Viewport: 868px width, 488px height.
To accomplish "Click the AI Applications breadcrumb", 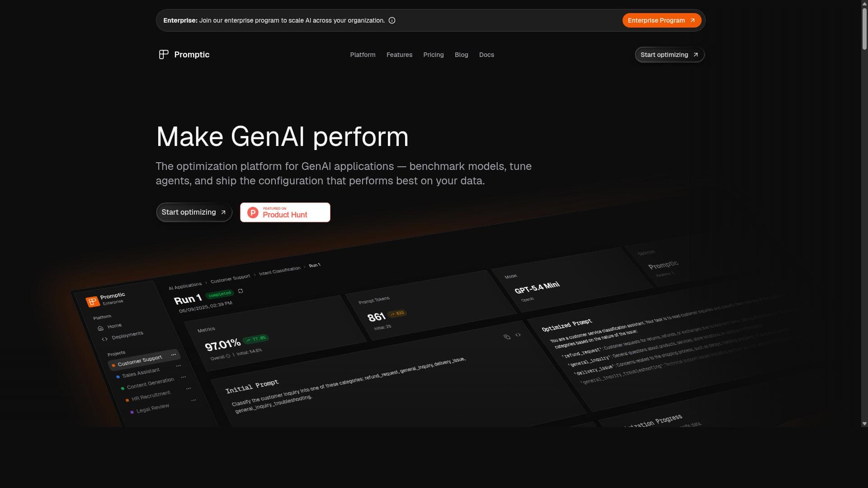I will pos(185,286).
